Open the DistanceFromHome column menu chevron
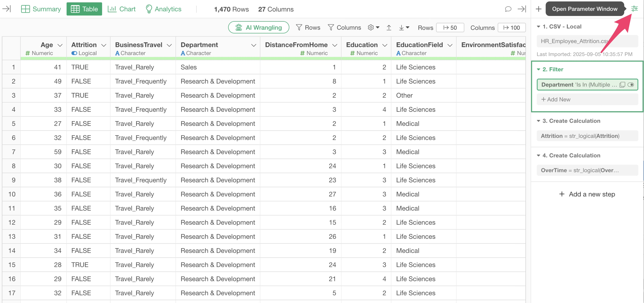 pos(335,45)
